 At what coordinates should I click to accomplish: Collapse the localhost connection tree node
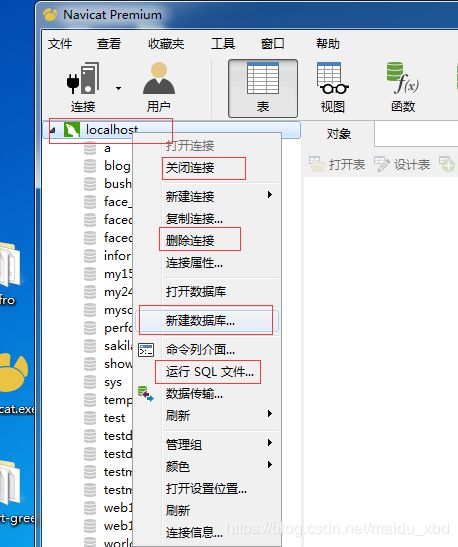click(x=53, y=130)
